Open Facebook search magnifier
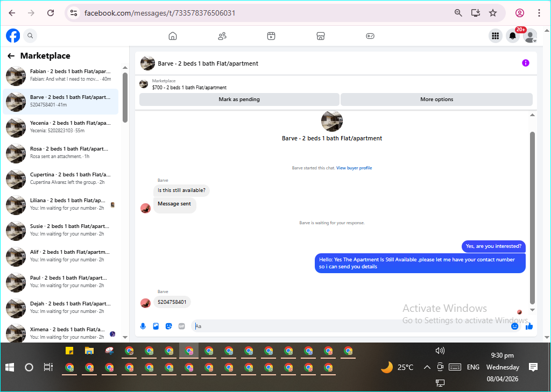551x392 pixels. [x=30, y=35]
